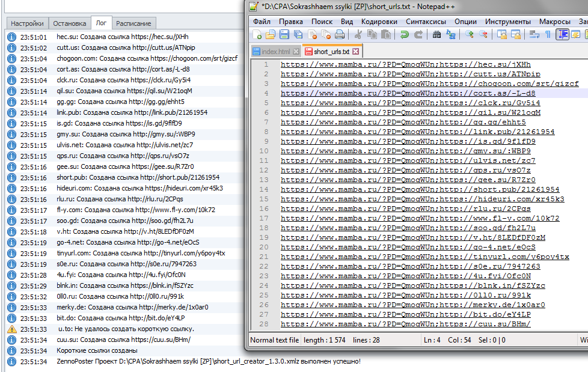Click 'Normal text file' in the status bar
The image size is (588, 372).
click(275, 340)
